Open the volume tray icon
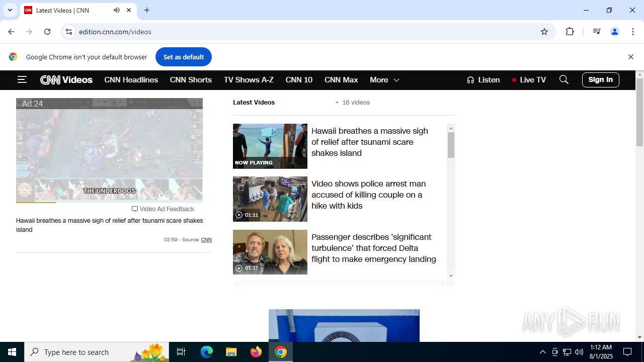Image resolution: width=644 pixels, height=362 pixels. [579, 352]
